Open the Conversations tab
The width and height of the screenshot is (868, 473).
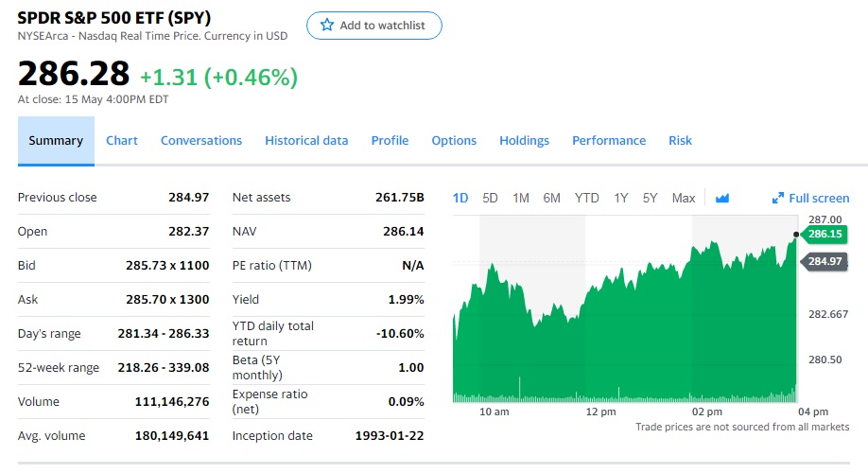click(x=201, y=141)
